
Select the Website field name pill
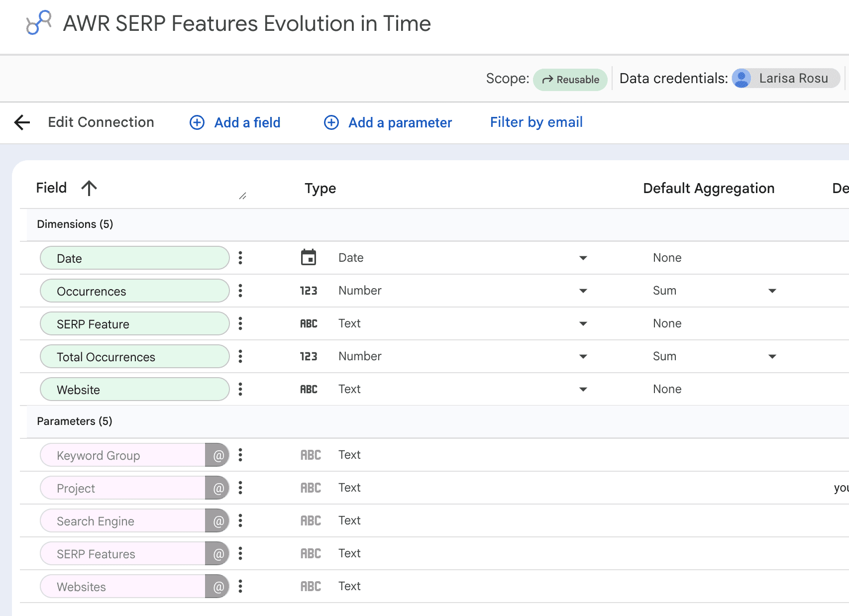[135, 389]
